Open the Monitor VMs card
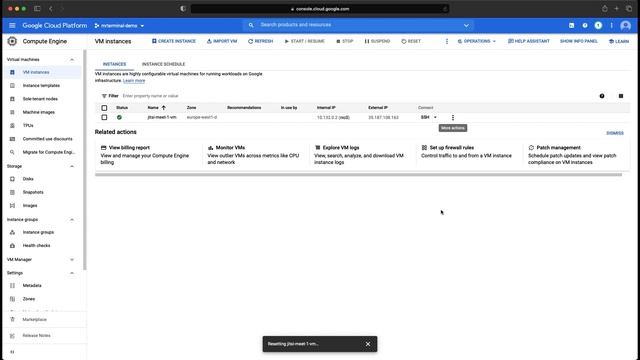This screenshot has width=640, height=360. [x=255, y=155]
